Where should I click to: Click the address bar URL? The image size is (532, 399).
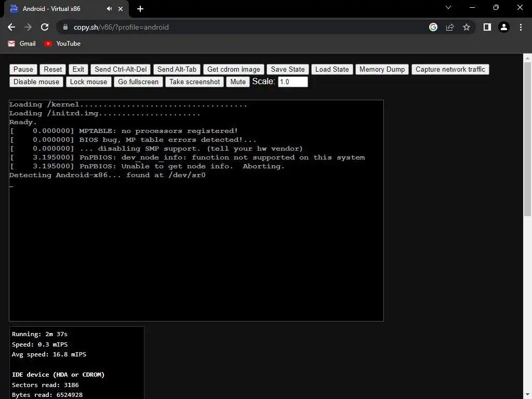point(121,27)
